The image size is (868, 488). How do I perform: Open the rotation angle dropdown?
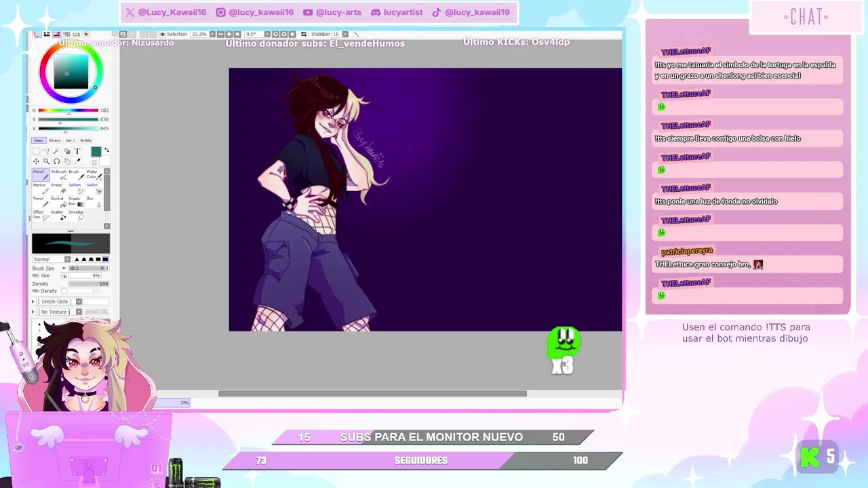point(267,34)
